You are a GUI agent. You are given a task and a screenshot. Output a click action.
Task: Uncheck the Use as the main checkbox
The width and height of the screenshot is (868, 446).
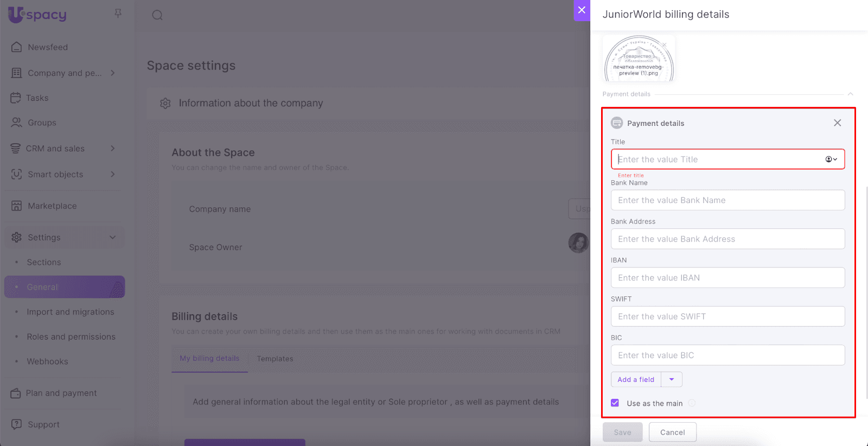point(615,403)
